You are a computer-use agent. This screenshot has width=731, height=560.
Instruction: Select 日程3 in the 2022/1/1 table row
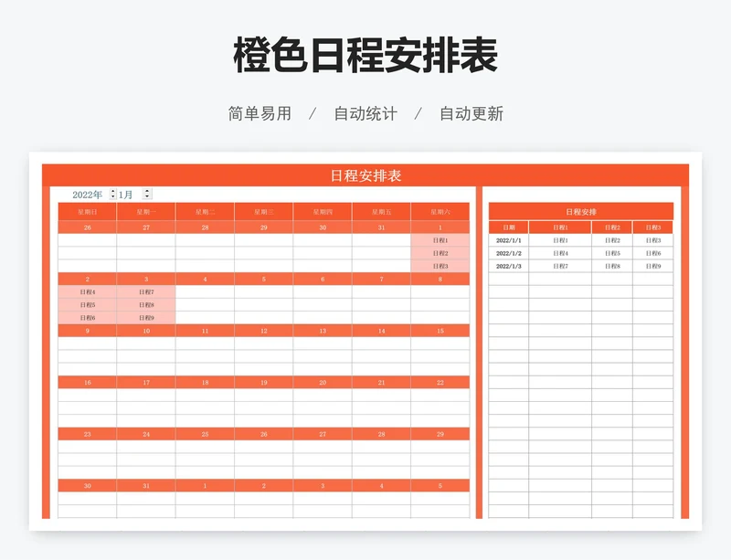(653, 240)
